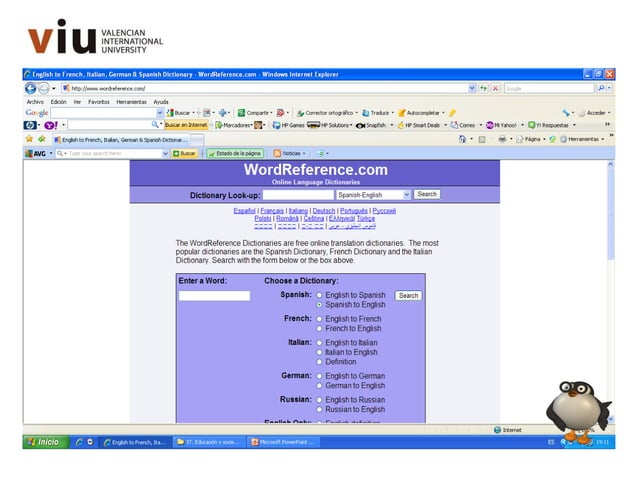This screenshot has height=478, width=638.
Task: Click the Y! Respuestas icon
Action: pyautogui.click(x=531, y=125)
